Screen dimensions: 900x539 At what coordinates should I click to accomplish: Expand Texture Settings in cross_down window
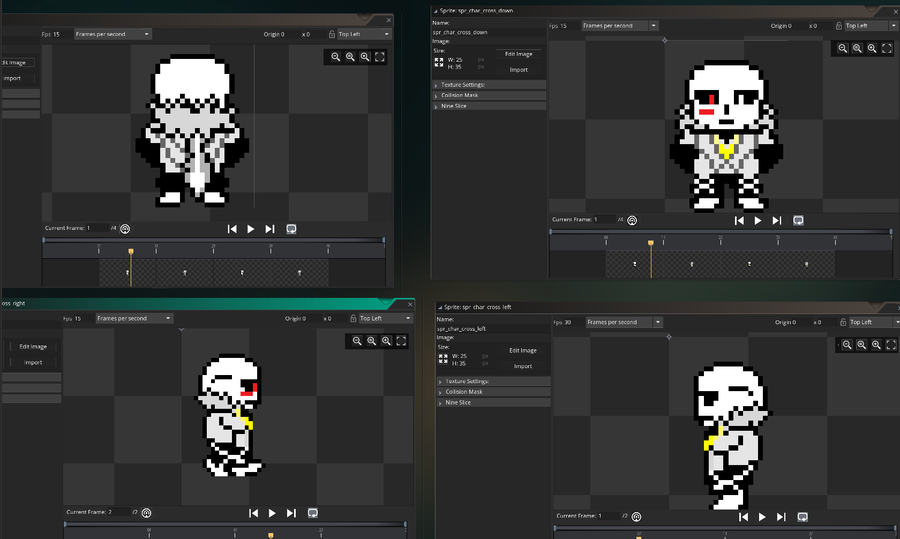pos(489,85)
